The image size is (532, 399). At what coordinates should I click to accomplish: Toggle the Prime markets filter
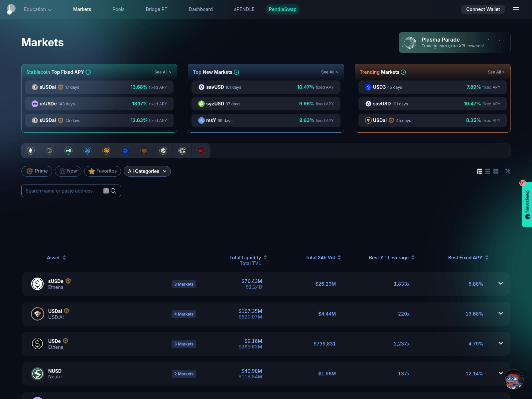click(37, 171)
